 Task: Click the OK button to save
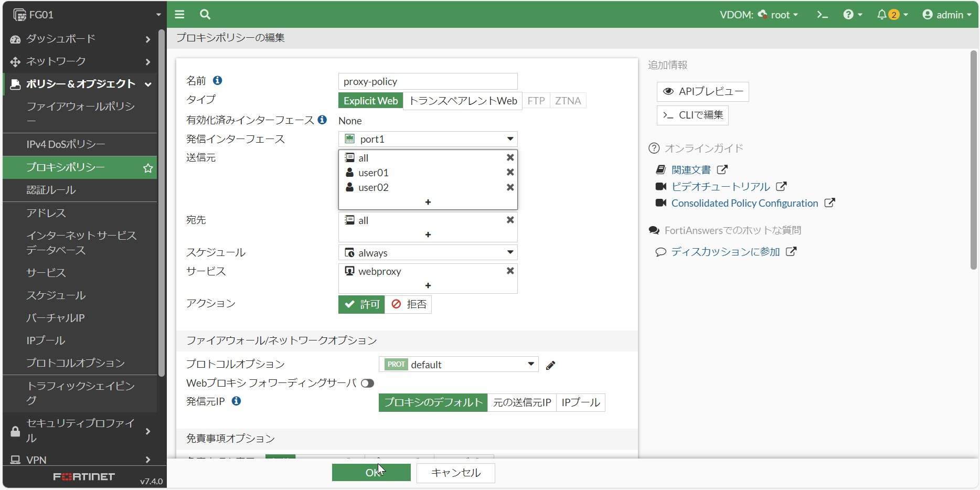(x=371, y=472)
